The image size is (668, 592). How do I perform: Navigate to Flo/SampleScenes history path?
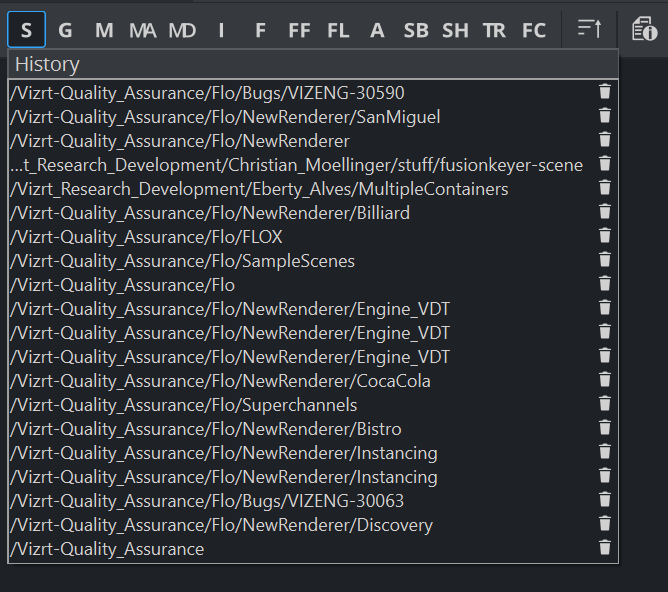182,261
